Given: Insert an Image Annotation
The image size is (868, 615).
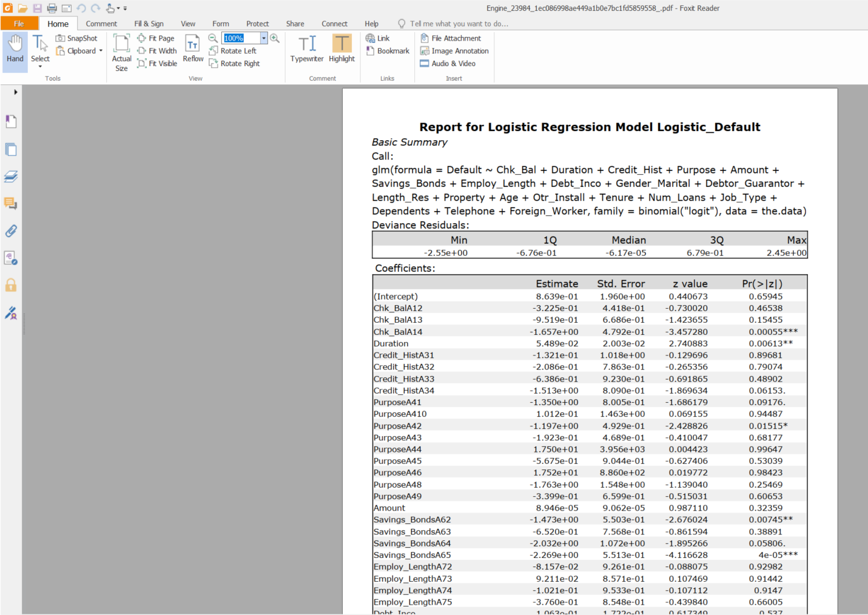Looking at the screenshot, I should [x=454, y=50].
